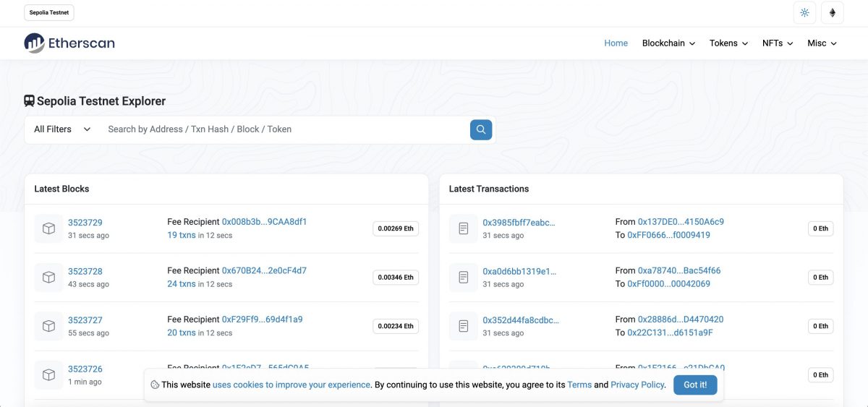868x407 pixels.
Task: Dismiss cookies with Got it! button
Action: (695, 385)
